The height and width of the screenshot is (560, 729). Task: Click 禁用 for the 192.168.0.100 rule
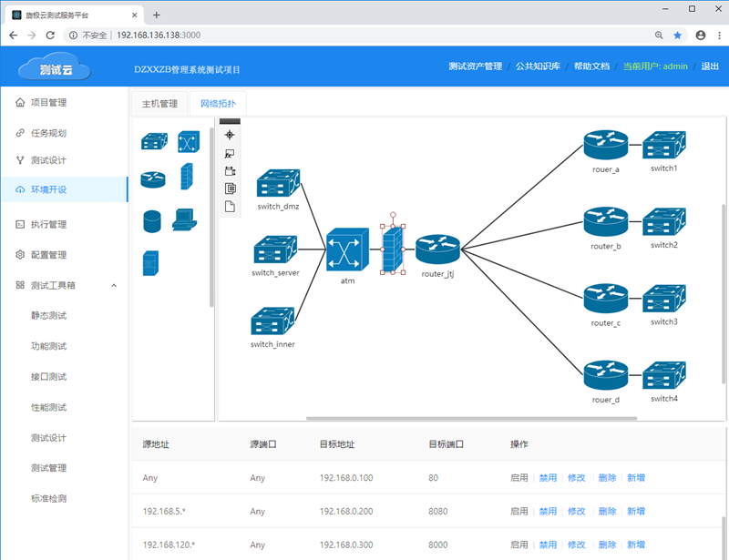(548, 478)
